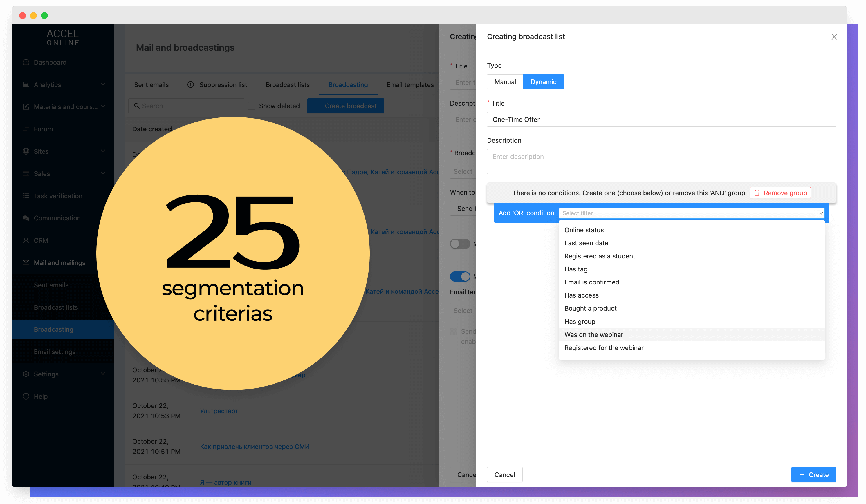Expand the Sales sidebar chevron

pyautogui.click(x=103, y=173)
